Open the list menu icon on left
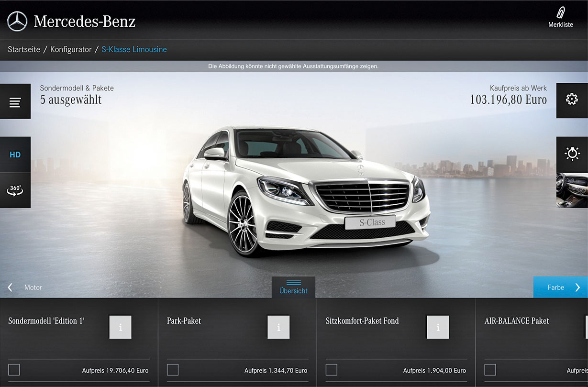 tap(15, 102)
